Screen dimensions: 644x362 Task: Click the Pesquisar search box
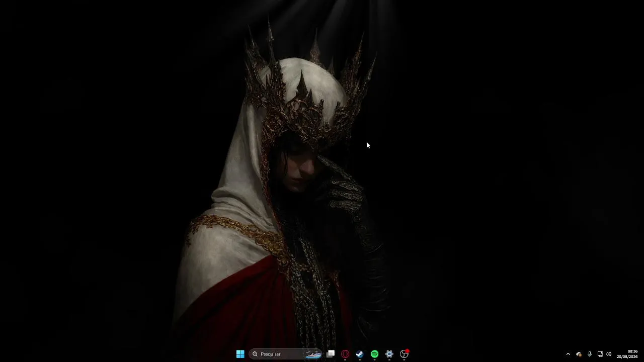[286, 354]
